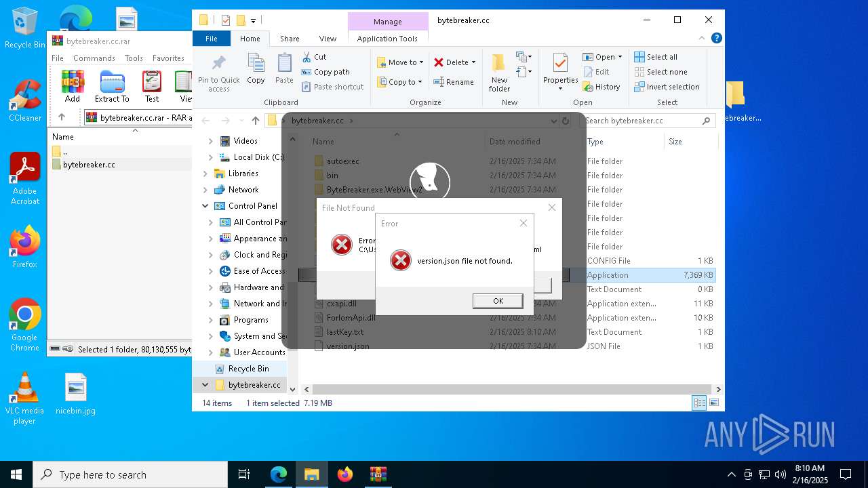Click the History button in ribbon
This screenshot has width=868, height=488.
pos(601,87)
